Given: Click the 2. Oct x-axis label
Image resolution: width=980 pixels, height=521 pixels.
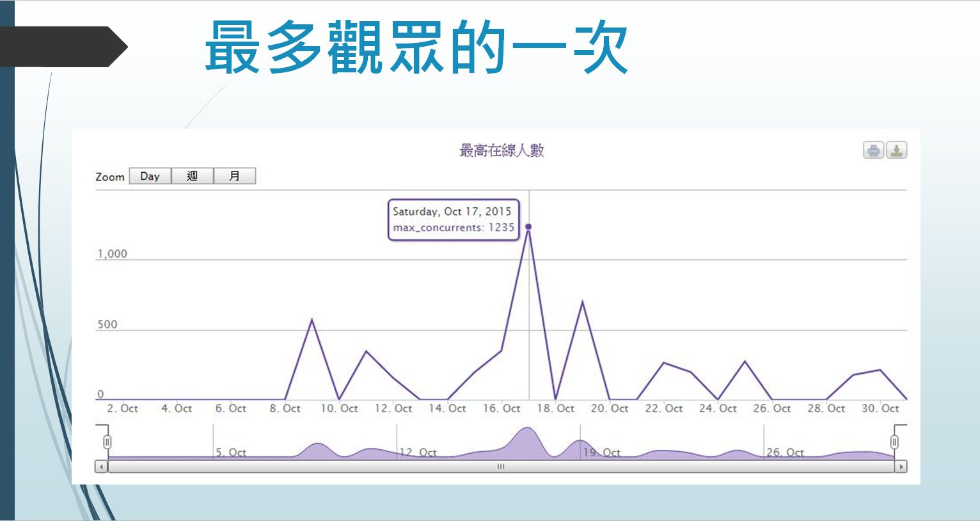Looking at the screenshot, I should click(x=123, y=408).
